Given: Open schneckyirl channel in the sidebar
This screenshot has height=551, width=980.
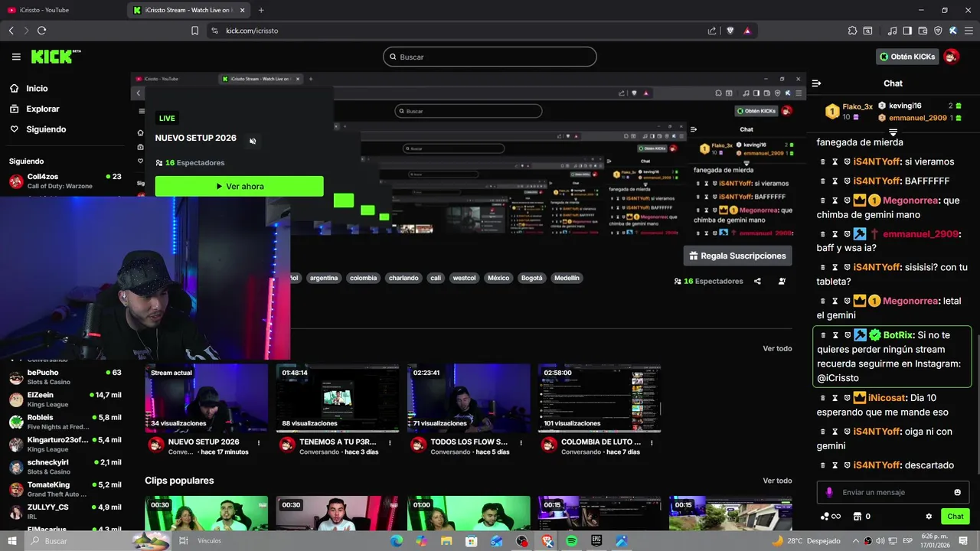Looking at the screenshot, I should pos(65,467).
